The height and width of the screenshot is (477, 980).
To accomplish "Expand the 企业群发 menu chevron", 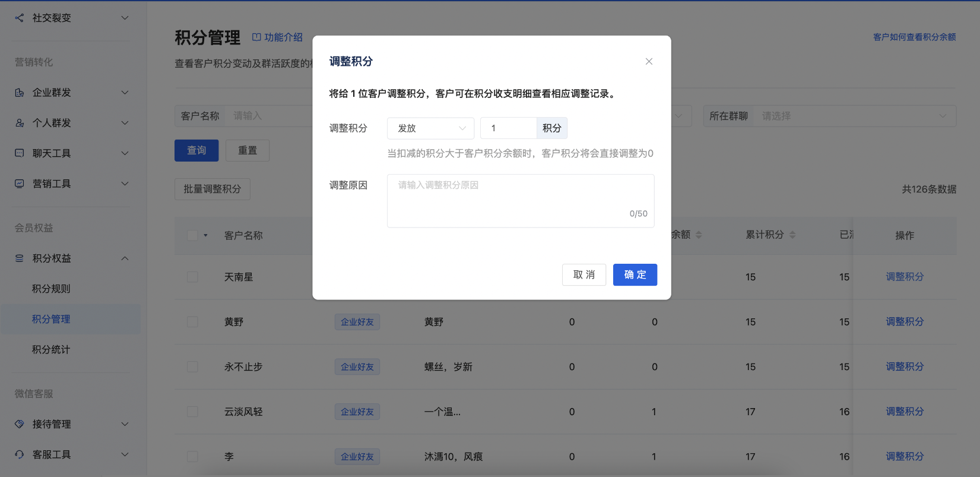I will click(x=125, y=93).
